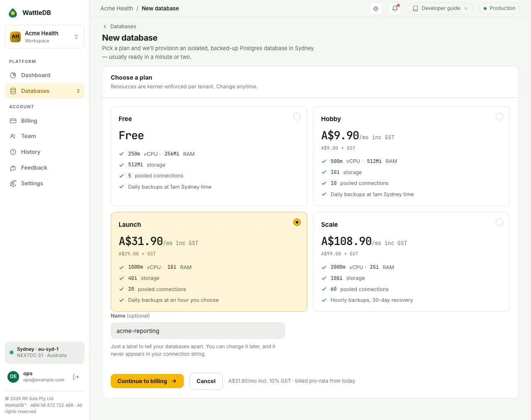This screenshot has width=531, height=420.
Task: Open the History section
Action: (x=44, y=152)
